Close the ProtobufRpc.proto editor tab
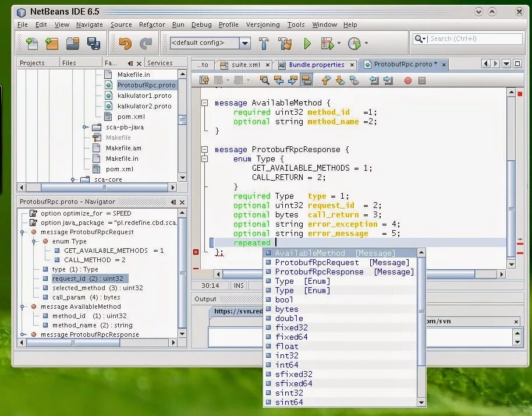Image resolution: width=532 pixels, height=416 pixels. point(444,65)
